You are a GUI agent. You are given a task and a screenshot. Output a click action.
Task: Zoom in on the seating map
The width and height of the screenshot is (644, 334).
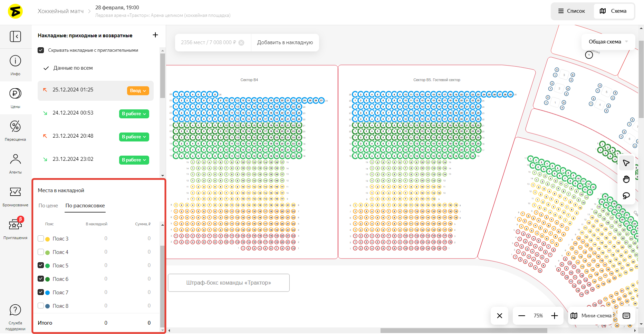(x=555, y=316)
